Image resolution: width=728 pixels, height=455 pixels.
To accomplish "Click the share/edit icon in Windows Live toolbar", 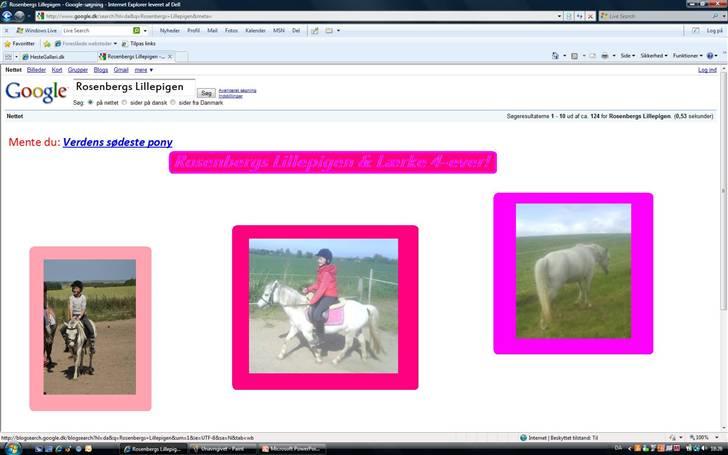I will (315, 30).
